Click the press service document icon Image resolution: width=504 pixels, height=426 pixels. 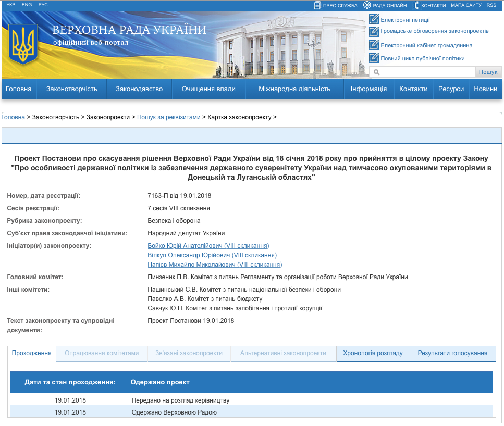point(317,5)
